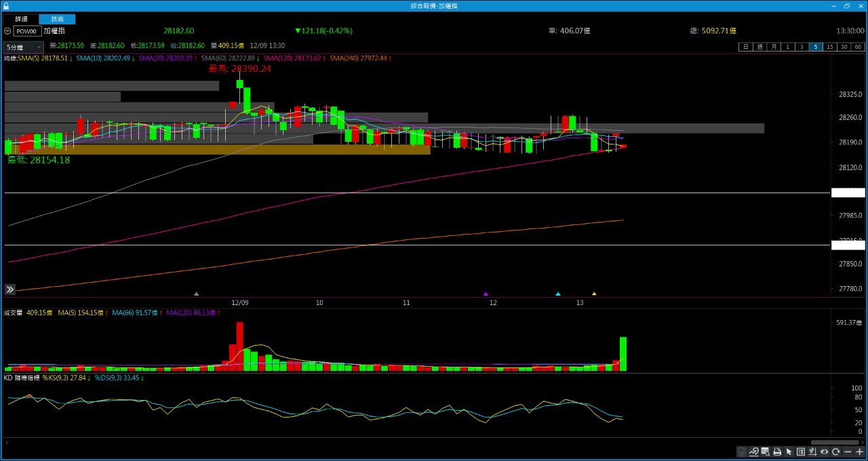
Task: Select the 技術 tab
Action: (58, 19)
